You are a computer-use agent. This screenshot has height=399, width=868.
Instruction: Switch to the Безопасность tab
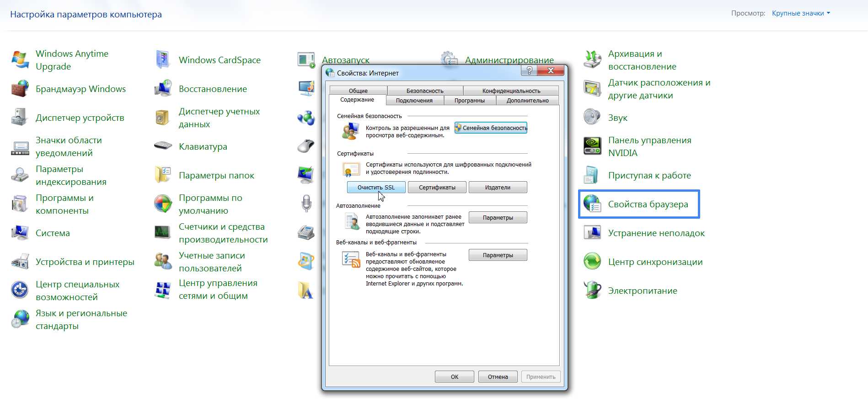tap(425, 91)
